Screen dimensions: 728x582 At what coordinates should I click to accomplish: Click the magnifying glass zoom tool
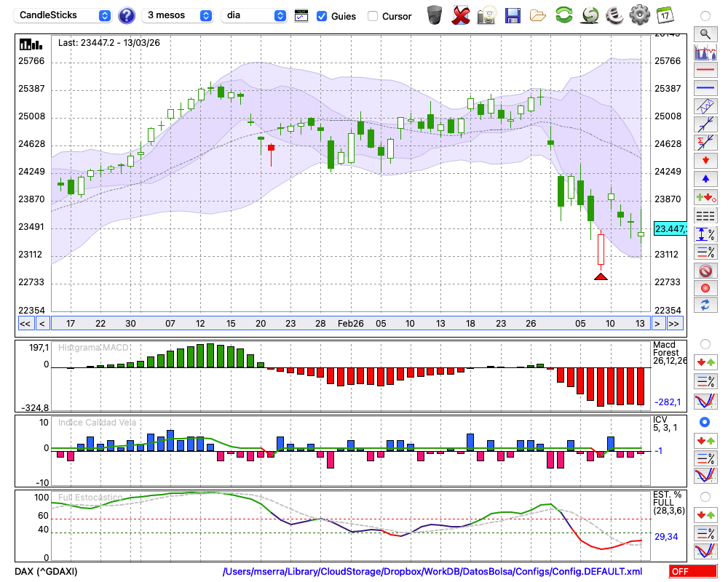[x=705, y=33]
